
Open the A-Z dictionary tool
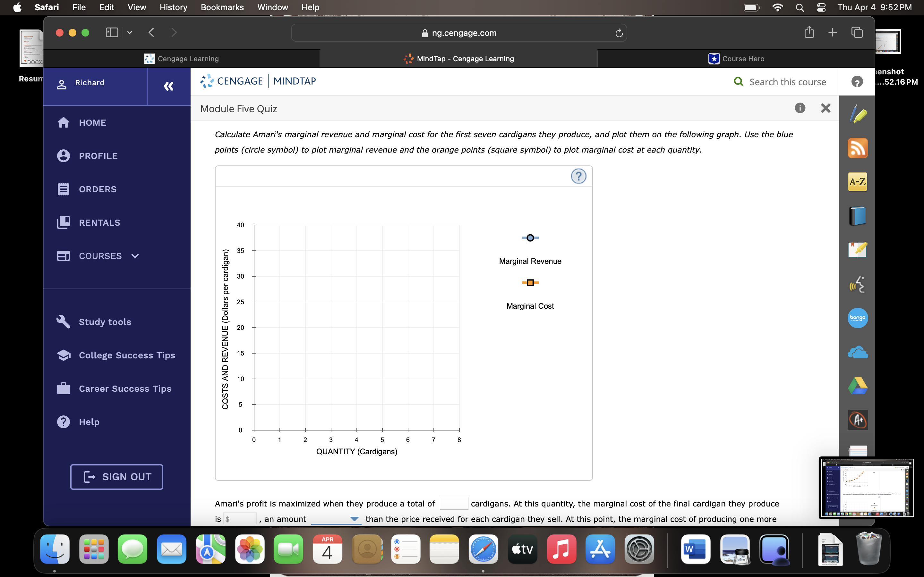pos(858,182)
